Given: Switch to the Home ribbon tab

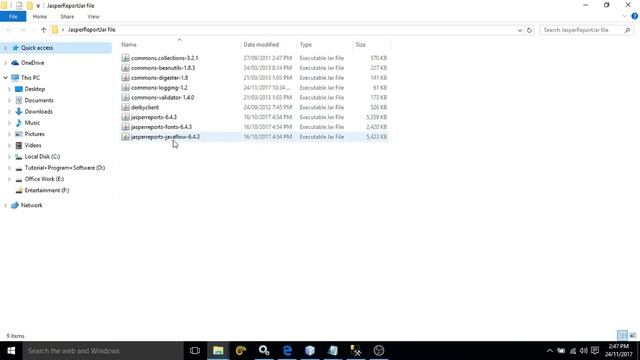Looking at the screenshot, I should (40, 17).
